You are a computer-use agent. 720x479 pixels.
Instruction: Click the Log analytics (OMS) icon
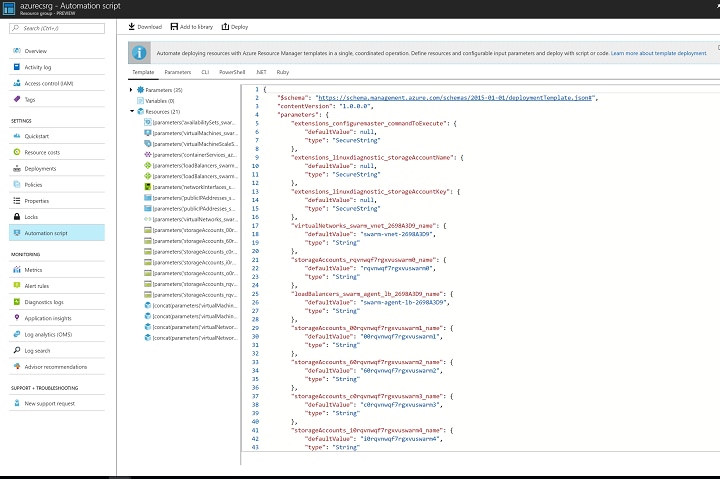tap(17, 334)
